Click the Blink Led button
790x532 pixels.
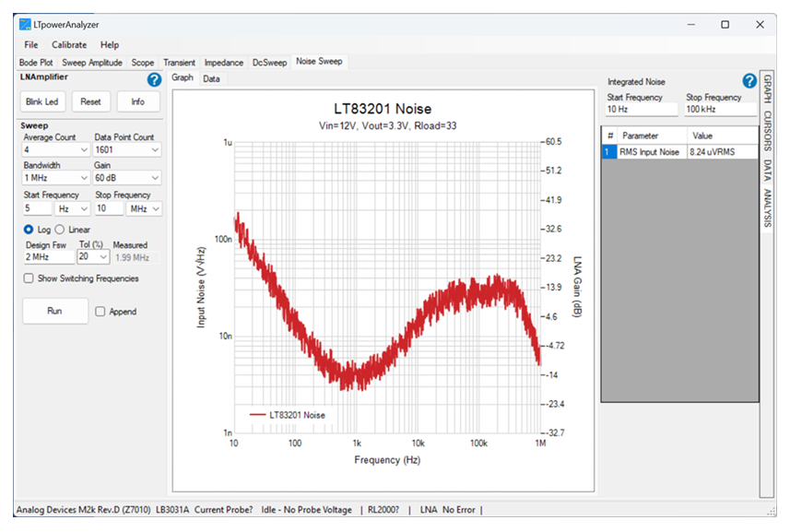(42, 101)
